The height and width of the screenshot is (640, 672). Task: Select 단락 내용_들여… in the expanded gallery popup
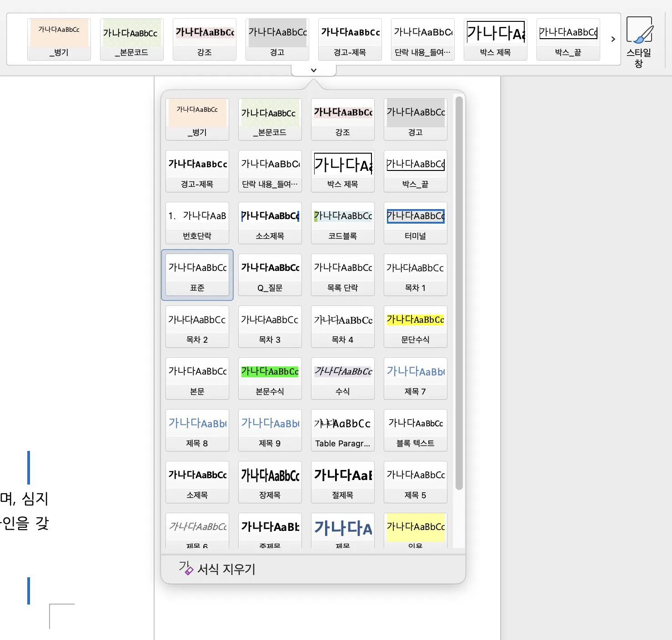coord(270,171)
